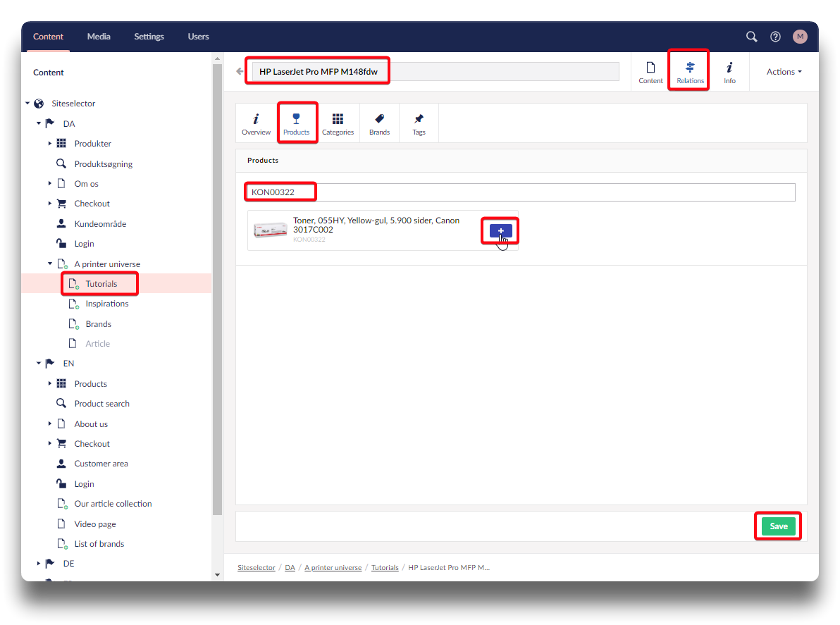The height and width of the screenshot is (625, 840).
Task: Collapse the Siteselector root node
Action: tap(27, 104)
